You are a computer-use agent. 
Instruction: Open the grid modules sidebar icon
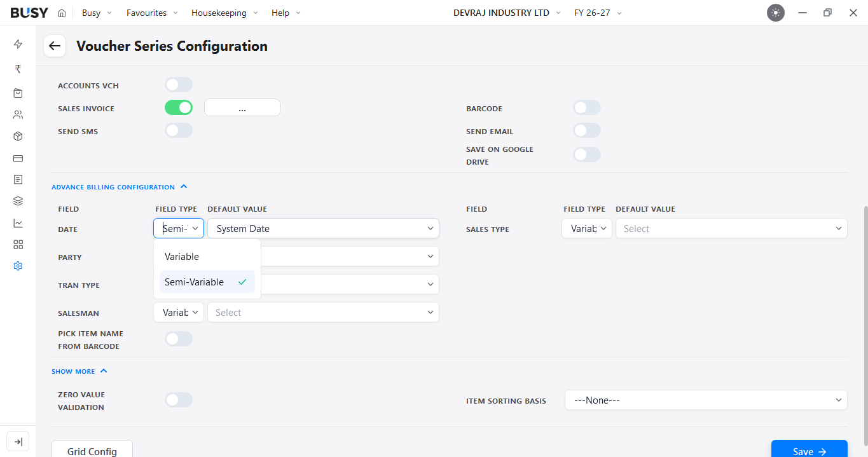[18, 245]
